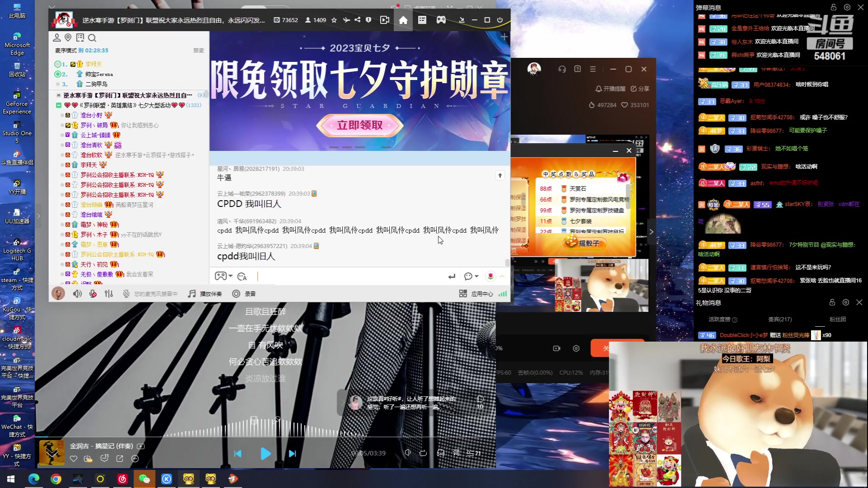Open song comments icon in KuGou
Viewport: 868px width, 488px height.
(104, 458)
